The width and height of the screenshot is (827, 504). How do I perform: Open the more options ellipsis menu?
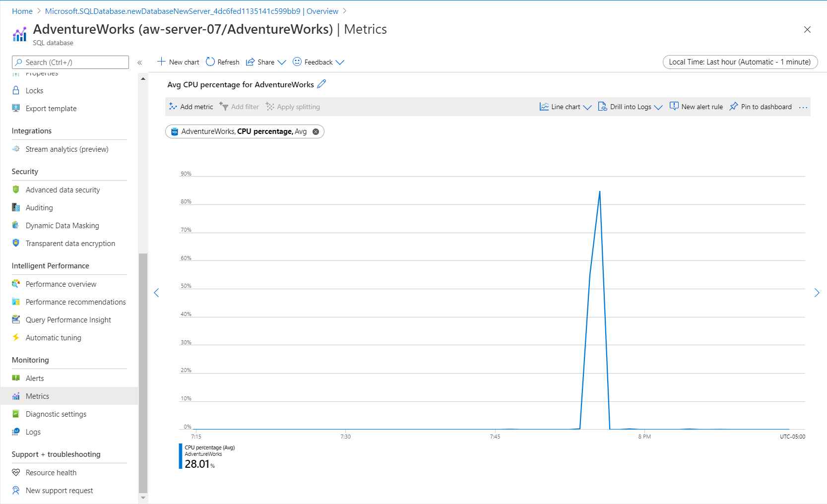click(803, 107)
